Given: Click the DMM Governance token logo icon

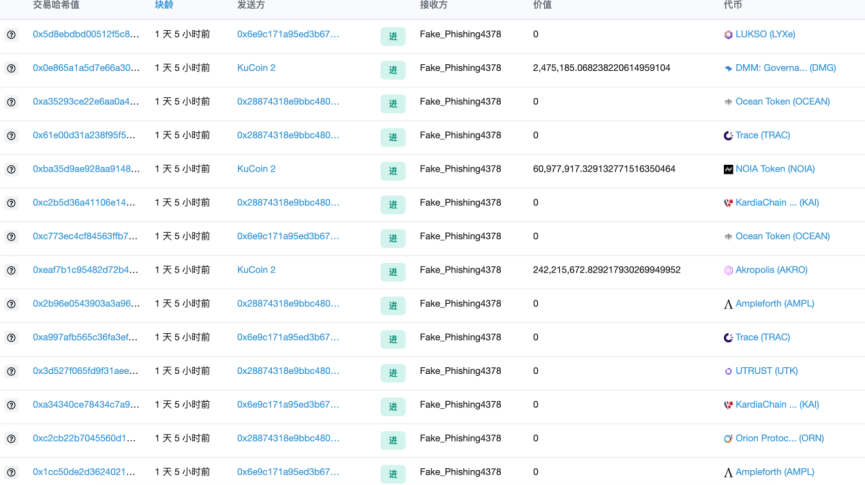Looking at the screenshot, I should pyautogui.click(x=728, y=68).
